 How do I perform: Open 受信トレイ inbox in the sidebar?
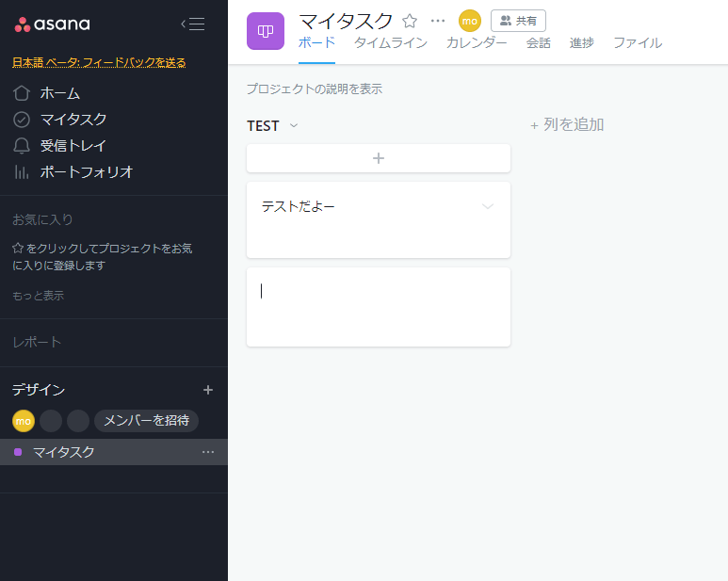click(x=73, y=146)
